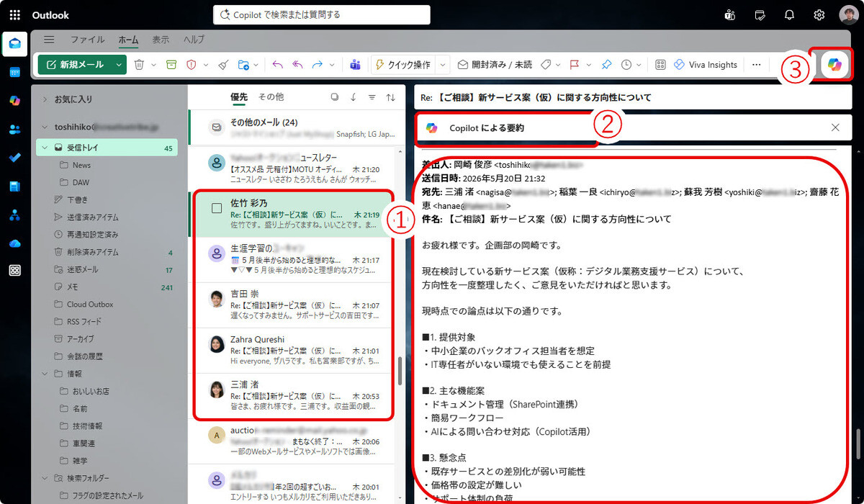The width and height of the screenshot is (864, 504).
Task: Open dropdown arrow next to Flag
Action: tap(588, 65)
